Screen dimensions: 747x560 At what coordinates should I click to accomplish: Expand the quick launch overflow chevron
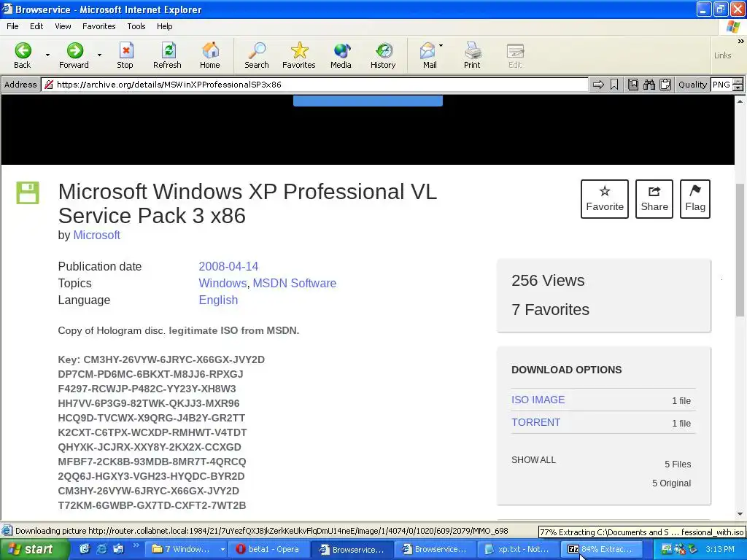[135, 545]
